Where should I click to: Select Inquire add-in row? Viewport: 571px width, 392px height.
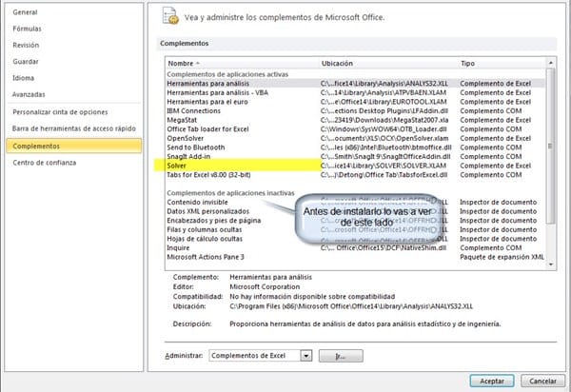pos(355,248)
